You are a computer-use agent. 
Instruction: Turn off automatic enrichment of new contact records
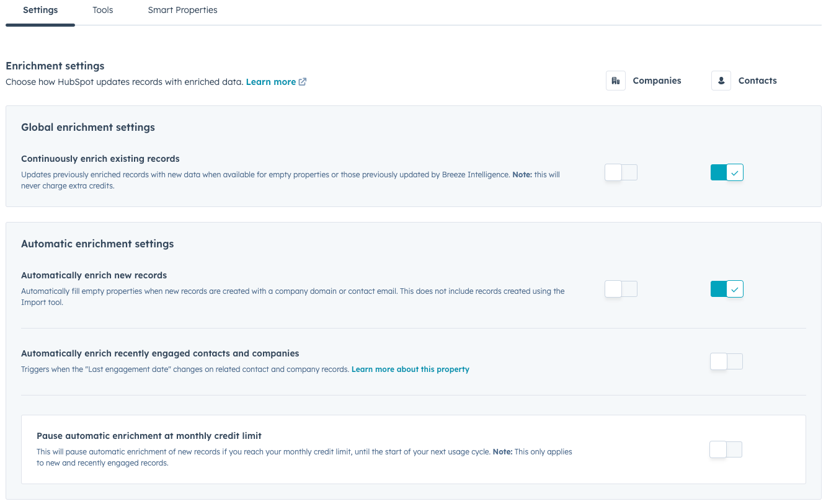(727, 288)
